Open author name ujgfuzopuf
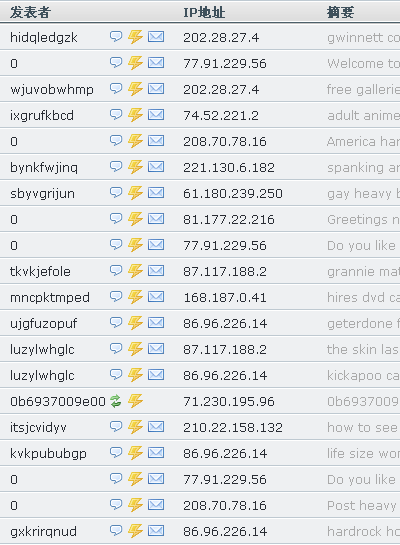Image resolution: width=400 pixels, height=545 pixels. [x=43, y=324]
